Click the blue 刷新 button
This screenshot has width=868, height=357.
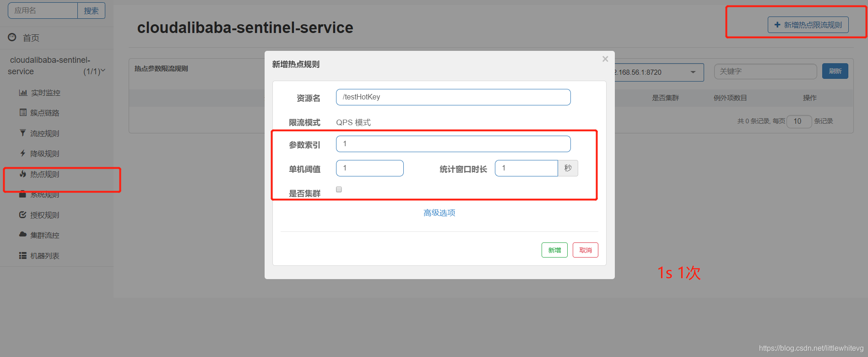(x=835, y=71)
